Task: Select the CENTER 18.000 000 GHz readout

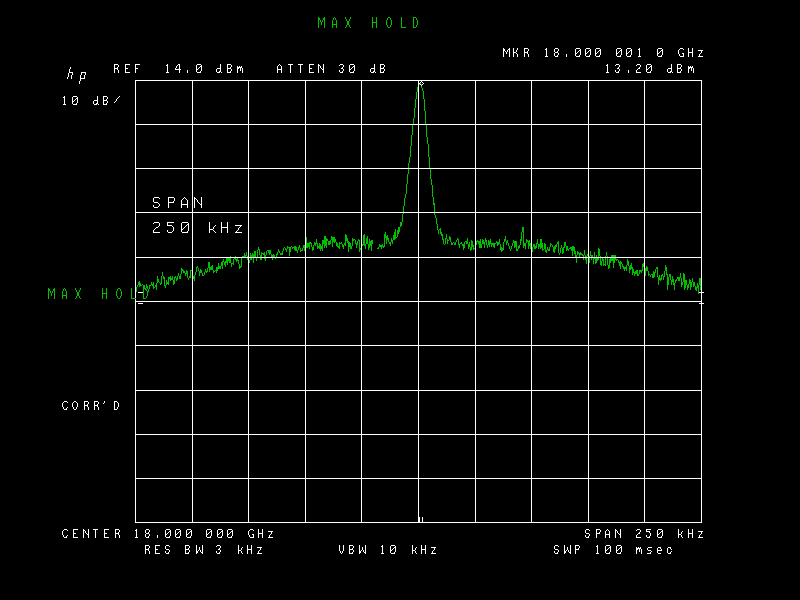Action: [168, 534]
